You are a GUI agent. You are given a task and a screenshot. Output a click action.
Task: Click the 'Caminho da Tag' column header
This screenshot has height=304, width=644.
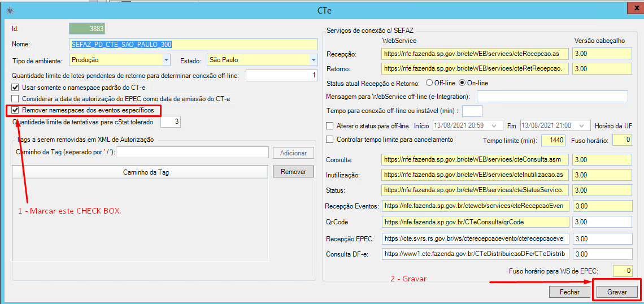[x=146, y=172]
